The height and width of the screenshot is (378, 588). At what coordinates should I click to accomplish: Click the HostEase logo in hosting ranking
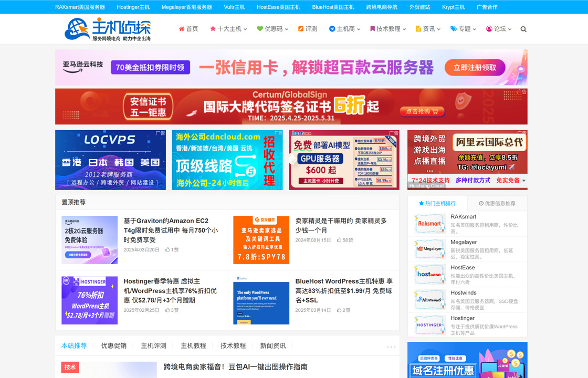(429, 275)
